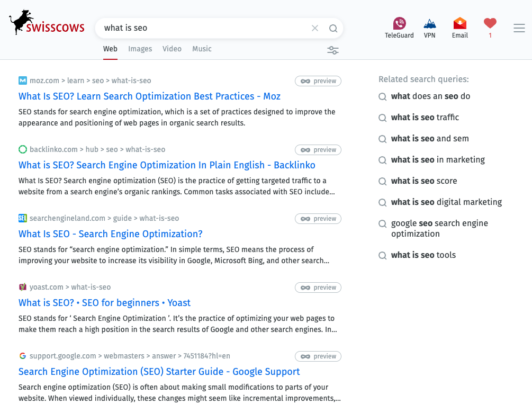The image size is (532, 413).
Task: Clear the search query with X icon
Action: pyautogui.click(x=315, y=28)
